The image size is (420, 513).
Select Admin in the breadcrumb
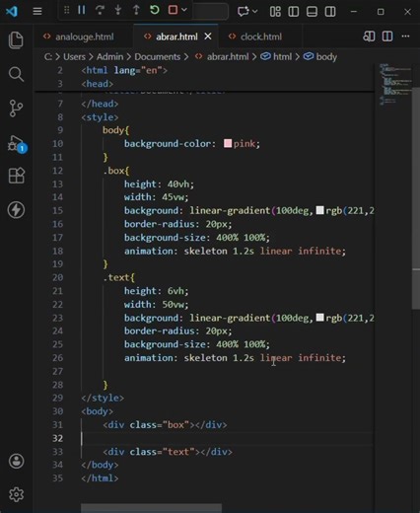point(109,56)
